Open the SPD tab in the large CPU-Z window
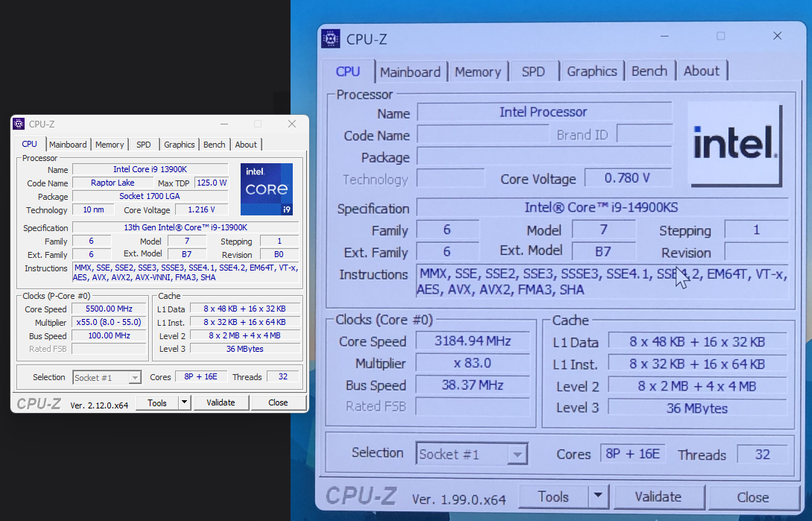The image size is (812, 521). (x=533, y=72)
